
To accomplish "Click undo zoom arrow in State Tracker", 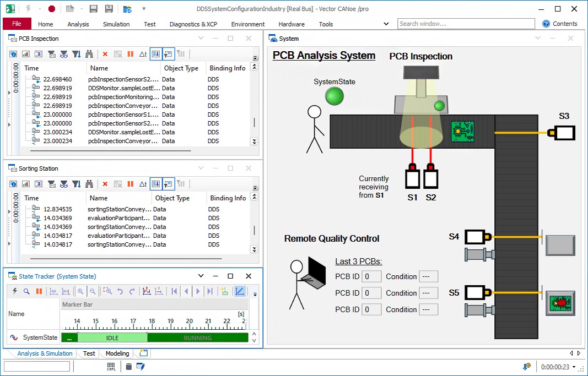I will (120, 292).
